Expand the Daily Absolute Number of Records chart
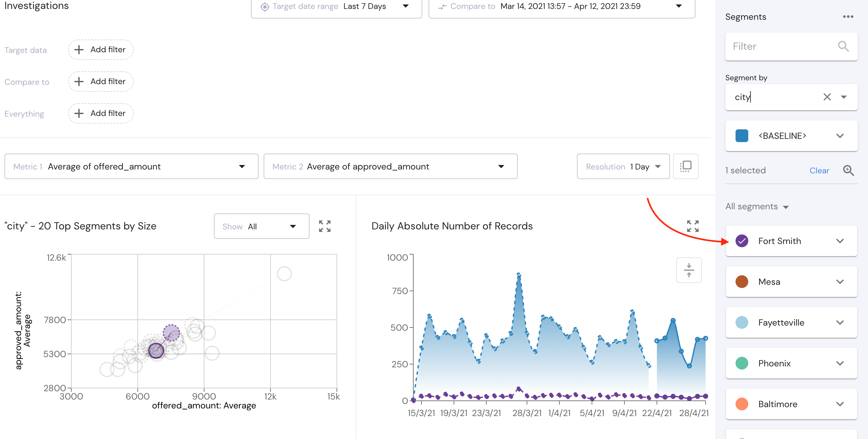 (693, 226)
